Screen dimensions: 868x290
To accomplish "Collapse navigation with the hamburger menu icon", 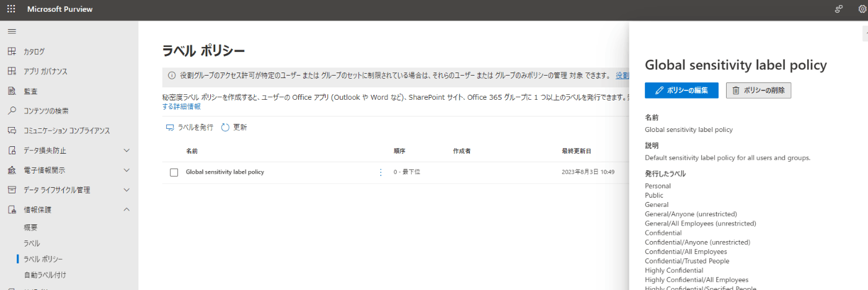I will 12,31.
